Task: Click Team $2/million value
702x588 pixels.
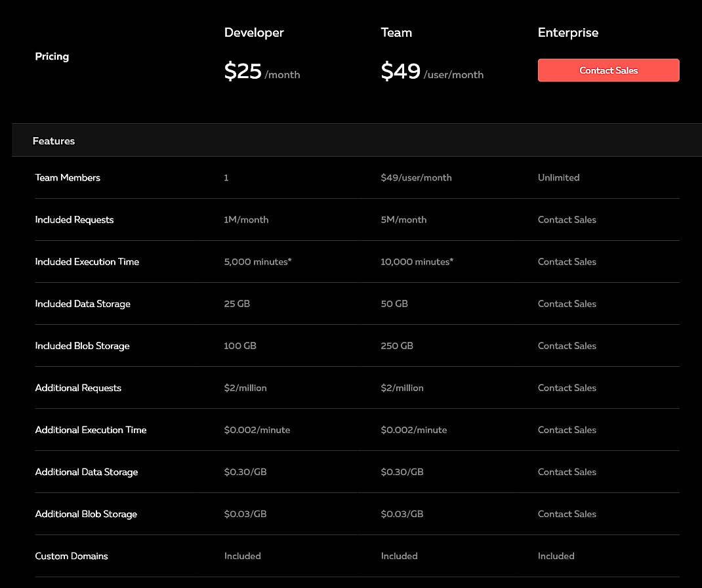Action: pyautogui.click(x=402, y=388)
